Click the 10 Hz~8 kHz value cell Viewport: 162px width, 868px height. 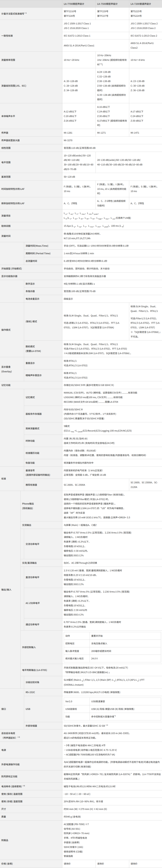click(x=138, y=60)
